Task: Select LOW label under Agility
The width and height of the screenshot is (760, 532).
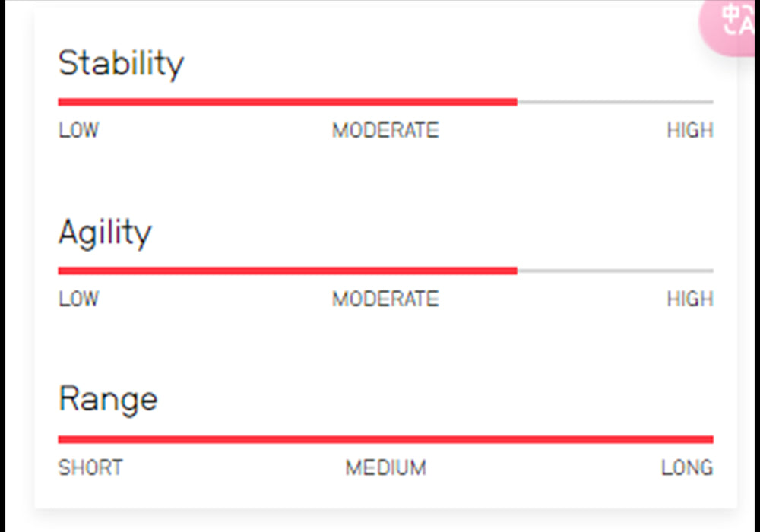Action: [x=78, y=299]
